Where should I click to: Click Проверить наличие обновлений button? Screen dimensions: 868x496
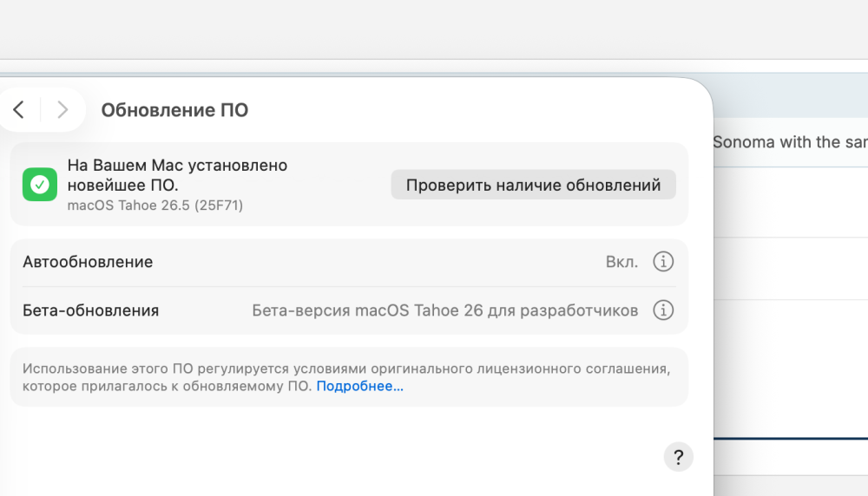(x=533, y=185)
